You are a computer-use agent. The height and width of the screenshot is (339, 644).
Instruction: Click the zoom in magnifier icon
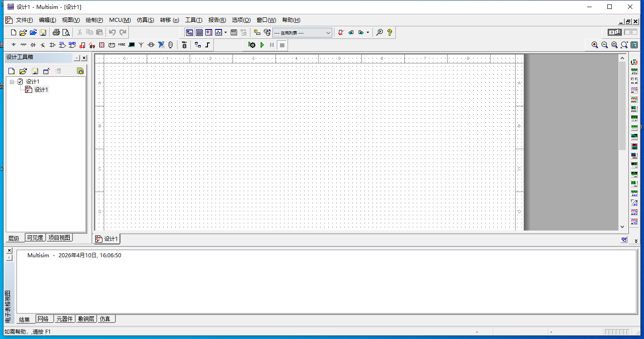point(595,45)
